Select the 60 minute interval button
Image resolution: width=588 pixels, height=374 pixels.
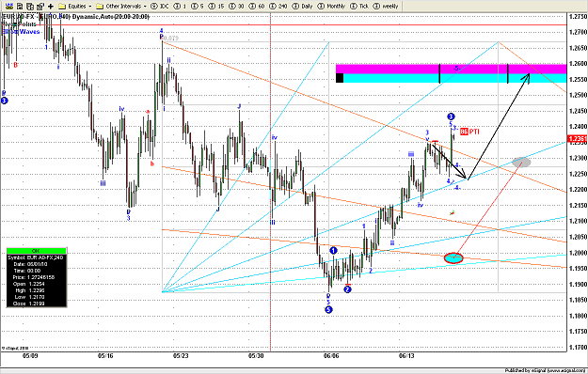[x=257, y=6]
